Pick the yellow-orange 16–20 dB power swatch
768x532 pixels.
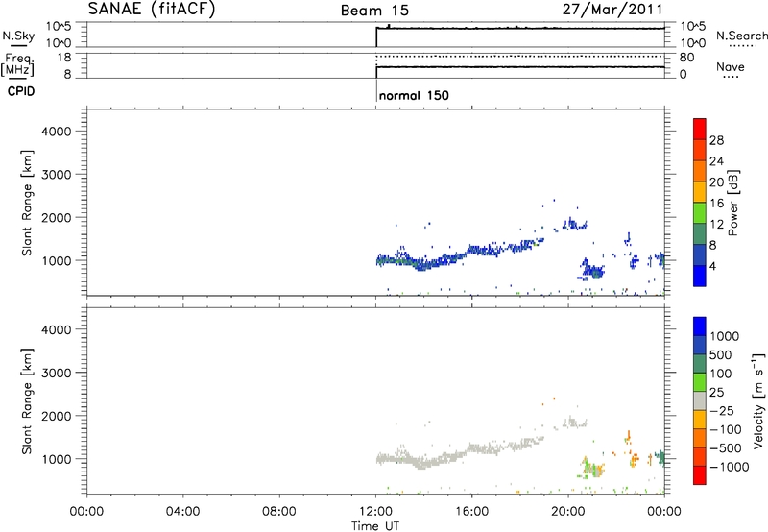(700, 192)
